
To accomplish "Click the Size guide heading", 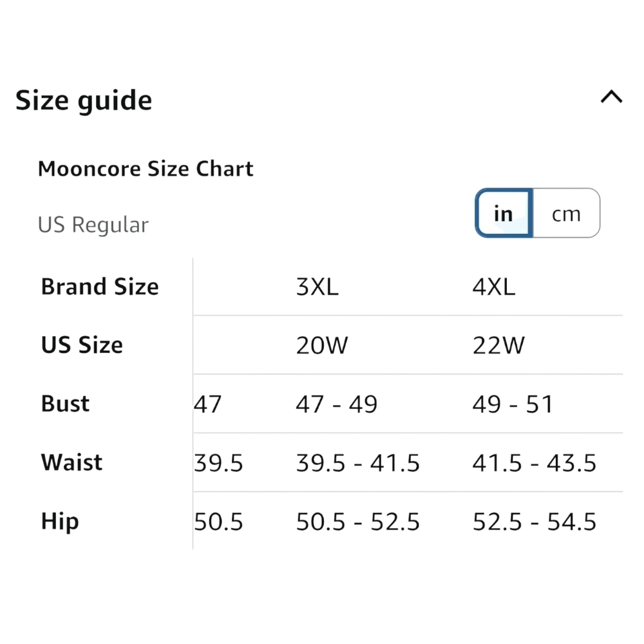I will [84, 100].
